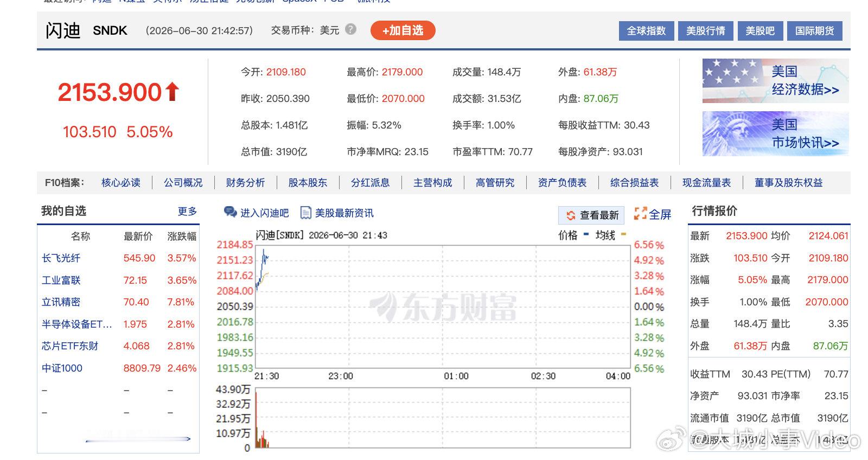Click 今开 value 2109.180 in header stats

(286, 72)
